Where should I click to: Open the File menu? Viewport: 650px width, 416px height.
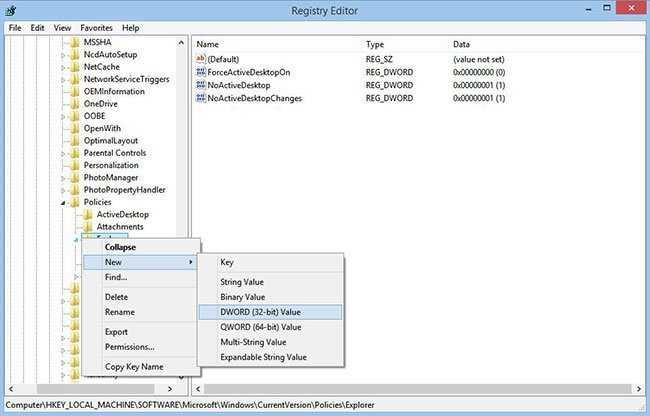pyautogui.click(x=15, y=28)
